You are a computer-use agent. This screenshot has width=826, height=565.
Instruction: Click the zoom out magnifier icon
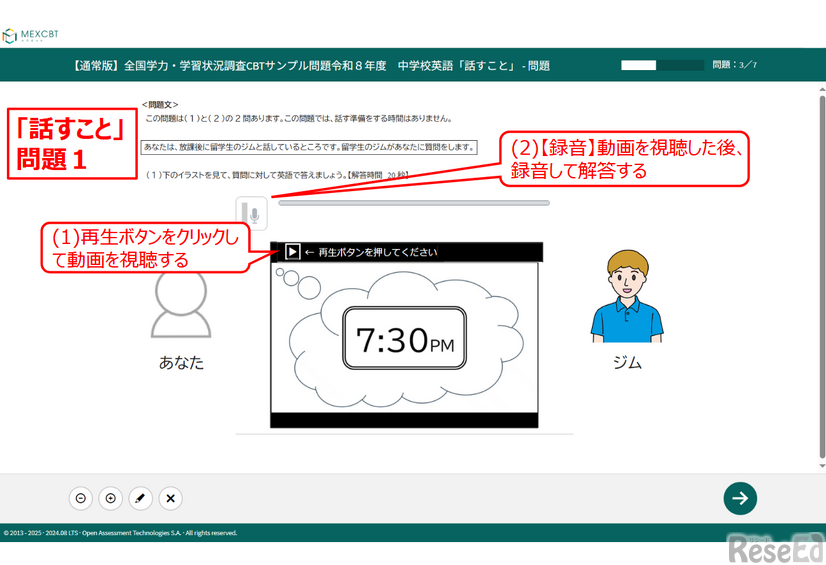(x=81, y=498)
